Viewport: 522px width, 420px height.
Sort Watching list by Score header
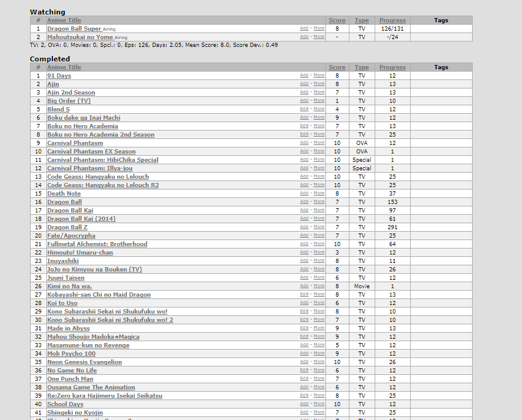pyautogui.click(x=337, y=20)
